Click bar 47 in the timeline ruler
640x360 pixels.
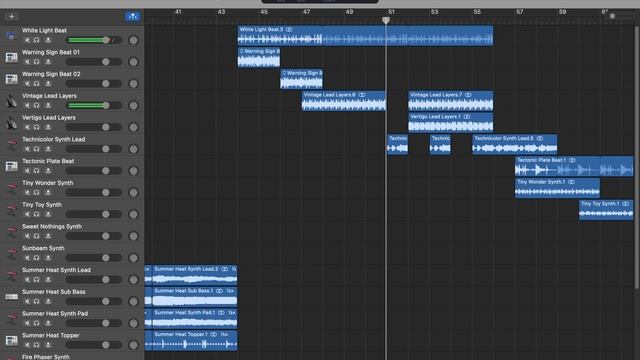[x=307, y=12]
